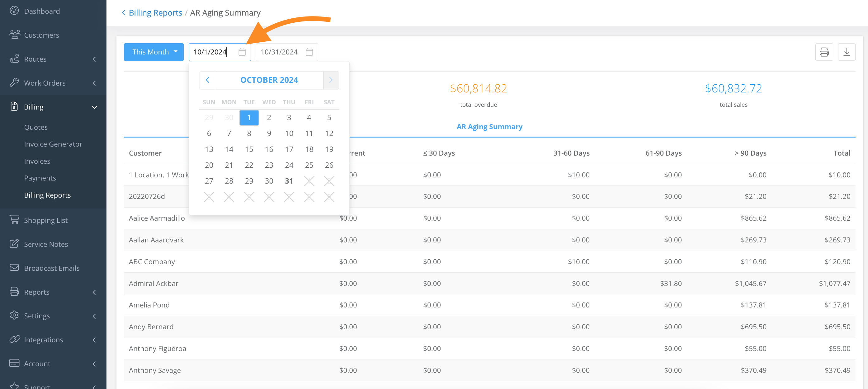The image size is (868, 389).
Task: Open calendar icon in end date field
Action: point(309,52)
